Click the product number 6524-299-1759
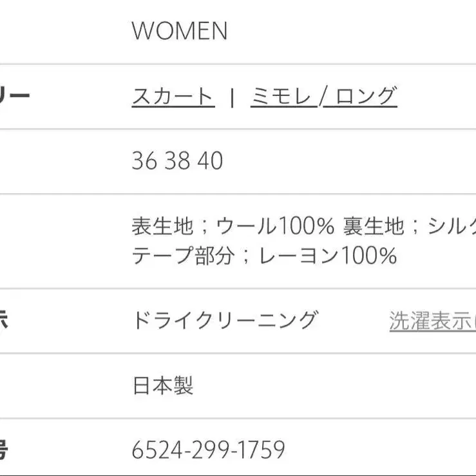Screen dimensions: 476x476 (x=208, y=450)
